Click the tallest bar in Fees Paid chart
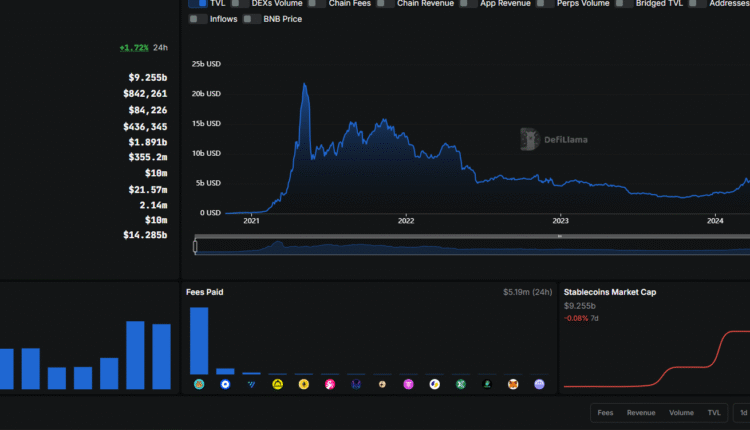Viewport: 750px width, 430px height. 199,340
